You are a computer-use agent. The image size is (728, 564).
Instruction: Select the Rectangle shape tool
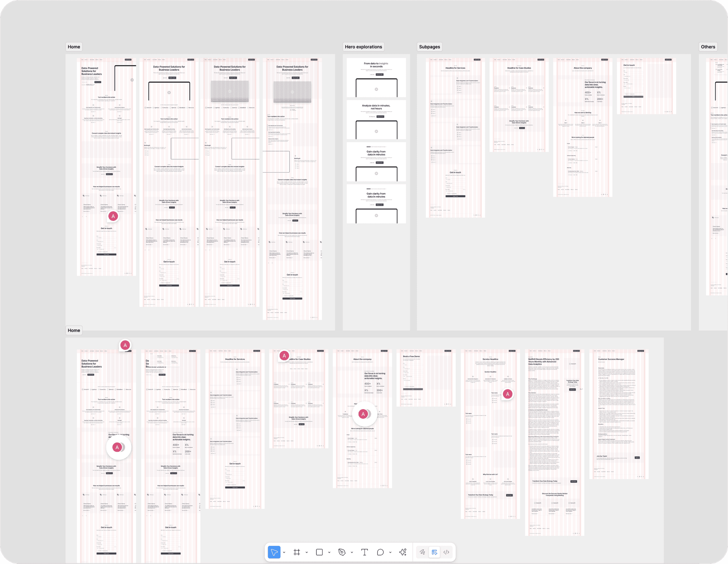[x=319, y=552]
